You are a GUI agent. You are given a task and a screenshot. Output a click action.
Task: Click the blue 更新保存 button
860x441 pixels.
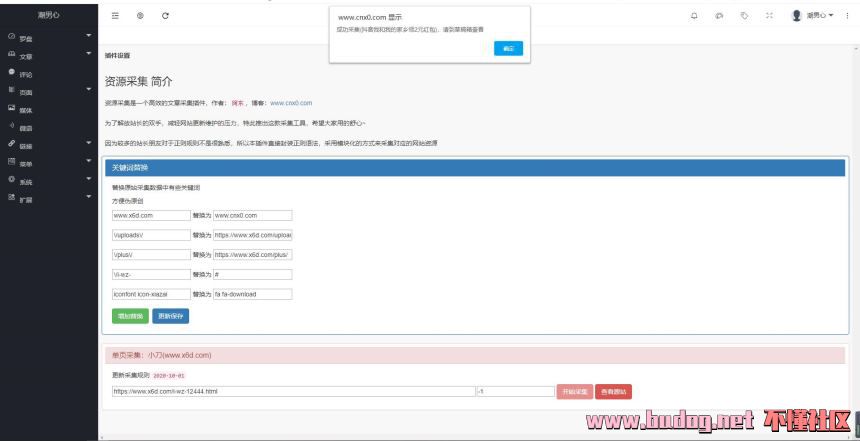point(171,316)
